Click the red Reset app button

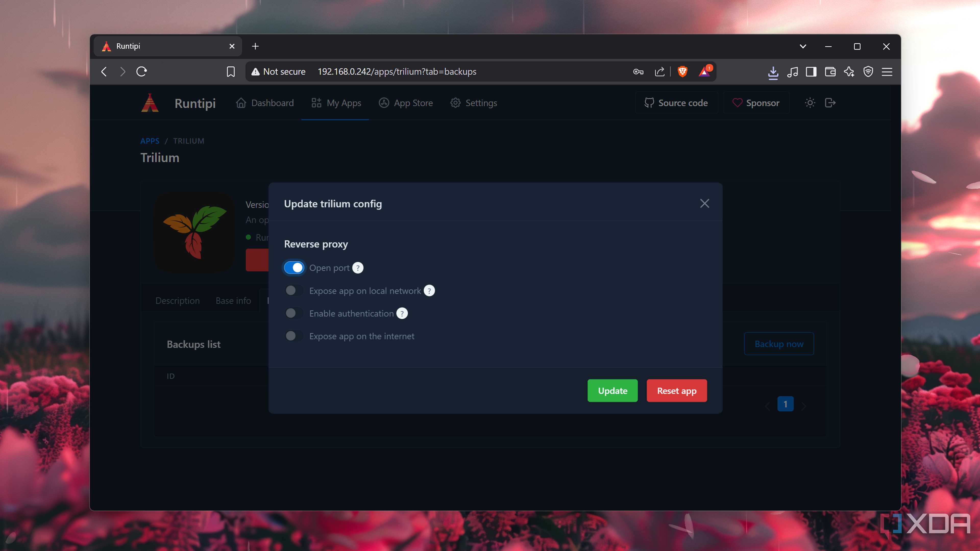[x=677, y=391]
